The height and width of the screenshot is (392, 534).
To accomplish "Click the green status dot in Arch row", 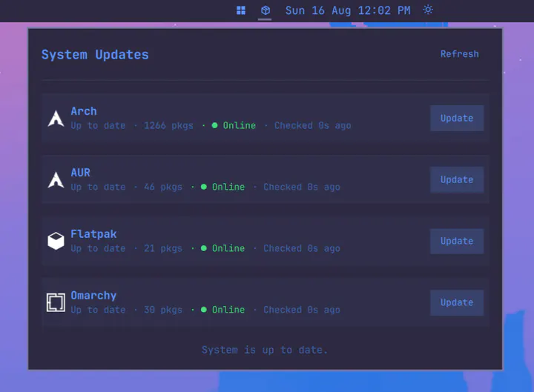I will tap(214, 125).
